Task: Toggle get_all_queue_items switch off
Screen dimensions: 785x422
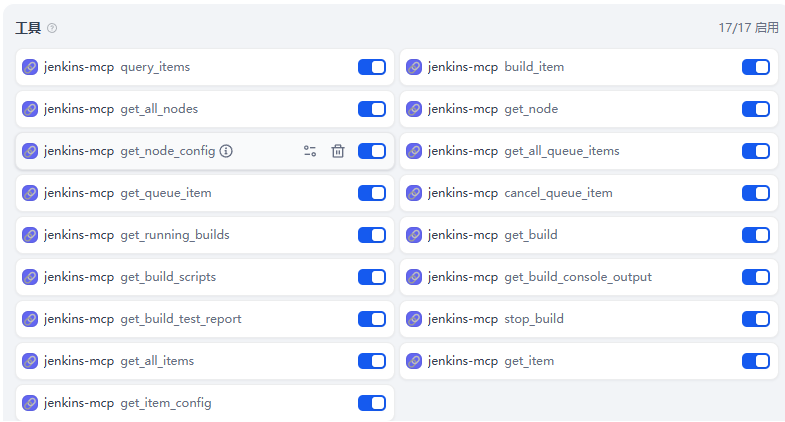Action: 756,151
